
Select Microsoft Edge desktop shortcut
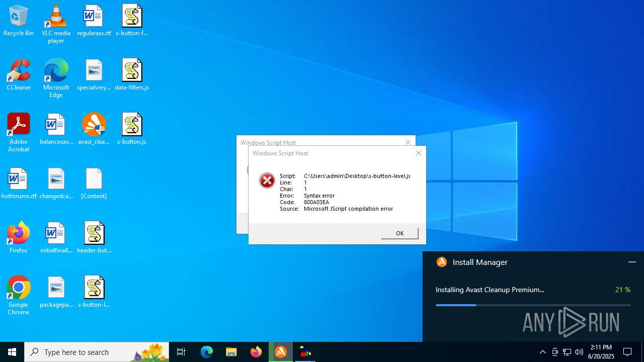pyautogui.click(x=56, y=78)
